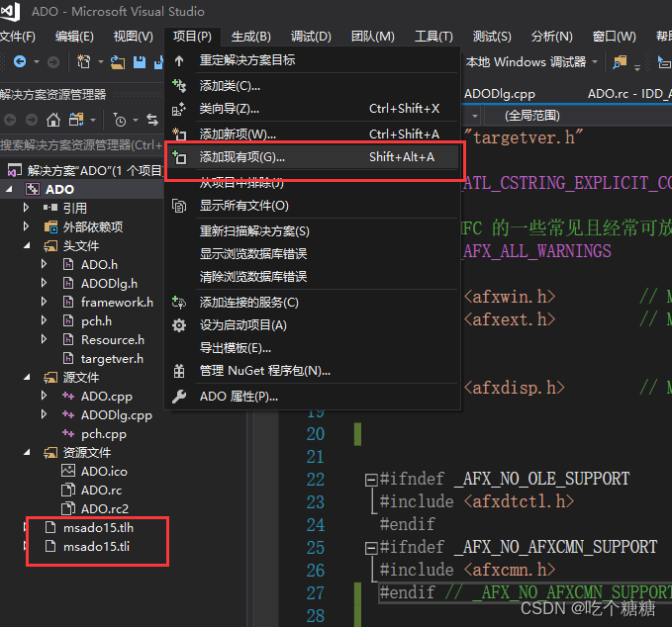Screen dimensions: 672x627
Task: Click the NuGet package icon in menu
Action: tap(179, 371)
